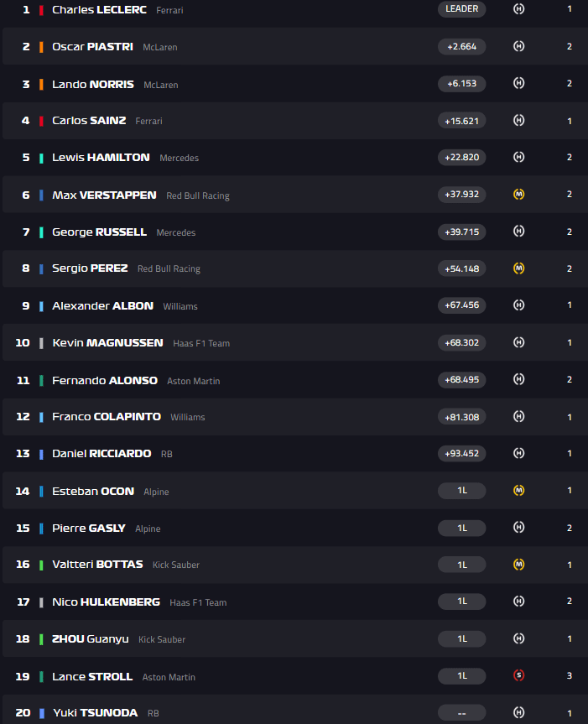Click the green Kick Sauber color bar for Zhou
Viewport: 588px width, 724px height.
click(x=41, y=639)
